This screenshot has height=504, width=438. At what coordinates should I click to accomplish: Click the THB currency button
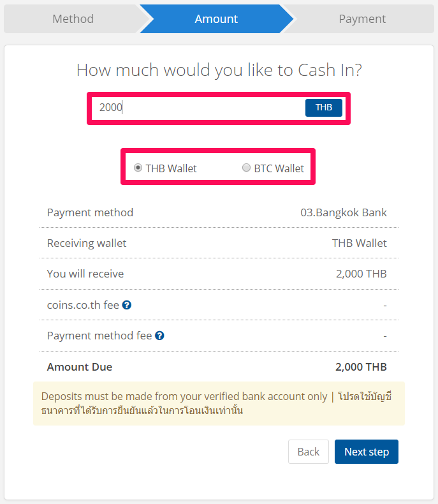[x=324, y=107]
